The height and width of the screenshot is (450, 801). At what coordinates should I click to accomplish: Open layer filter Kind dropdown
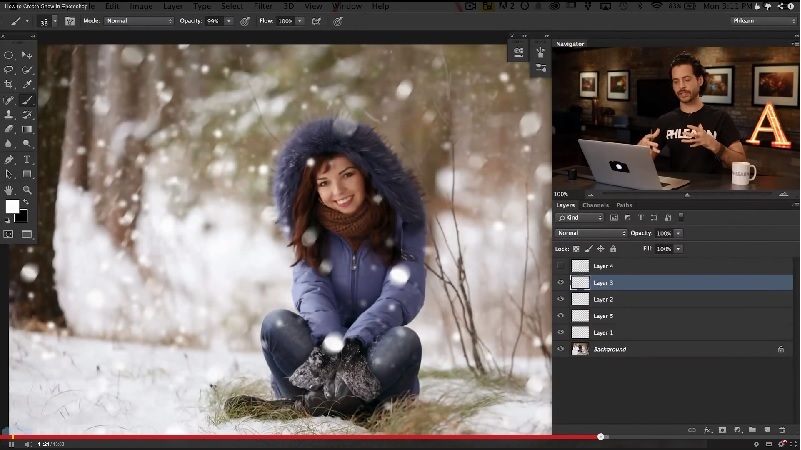580,218
